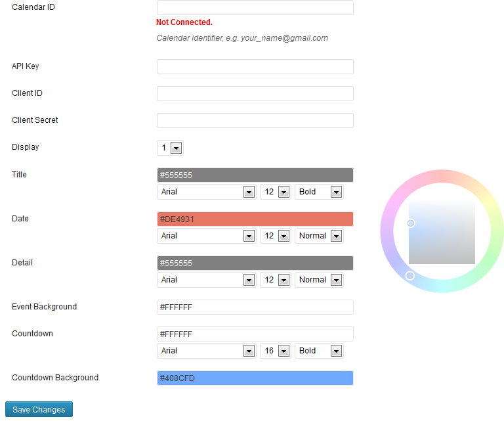Image resolution: width=504 pixels, height=425 pixels.
Task: Open the Date font weight Normal dropdown
Action: [319, 236]
